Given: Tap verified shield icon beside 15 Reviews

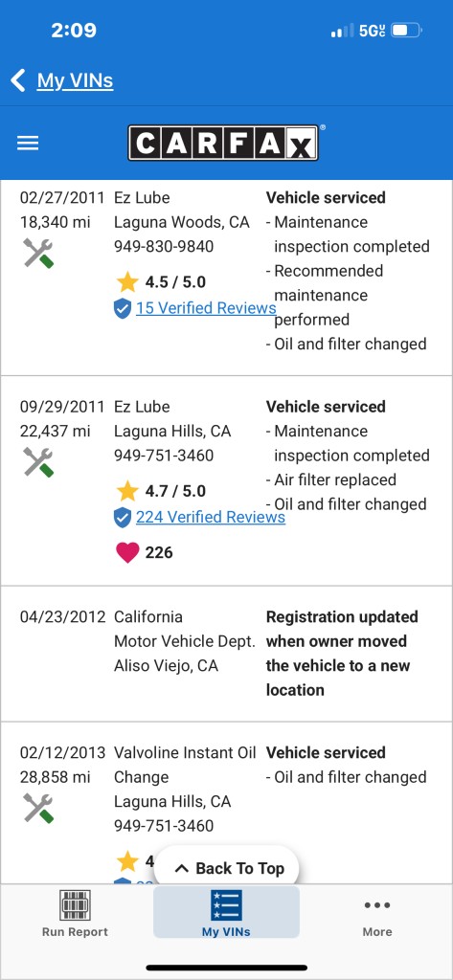Looking at the screenshot, I should 123,308.
